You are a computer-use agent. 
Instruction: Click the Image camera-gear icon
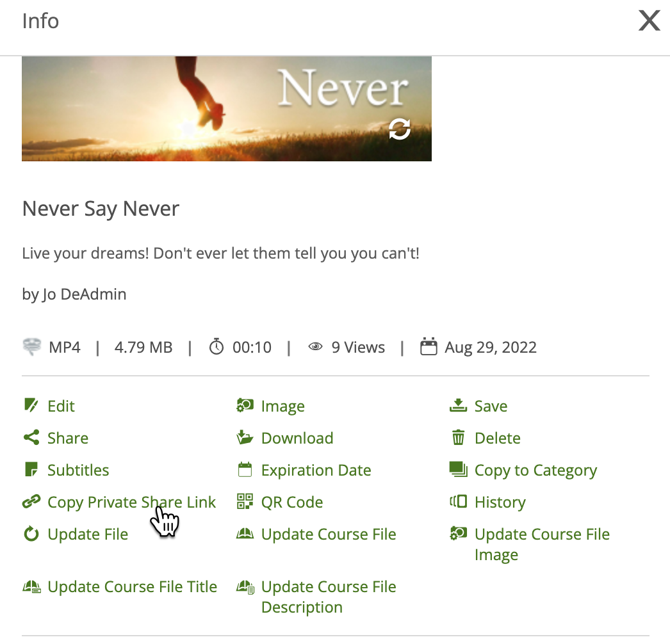(x=245, y=405)
